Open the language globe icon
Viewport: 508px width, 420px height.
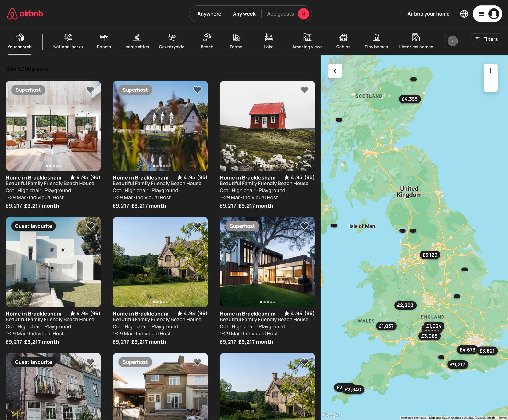(464, 14)
